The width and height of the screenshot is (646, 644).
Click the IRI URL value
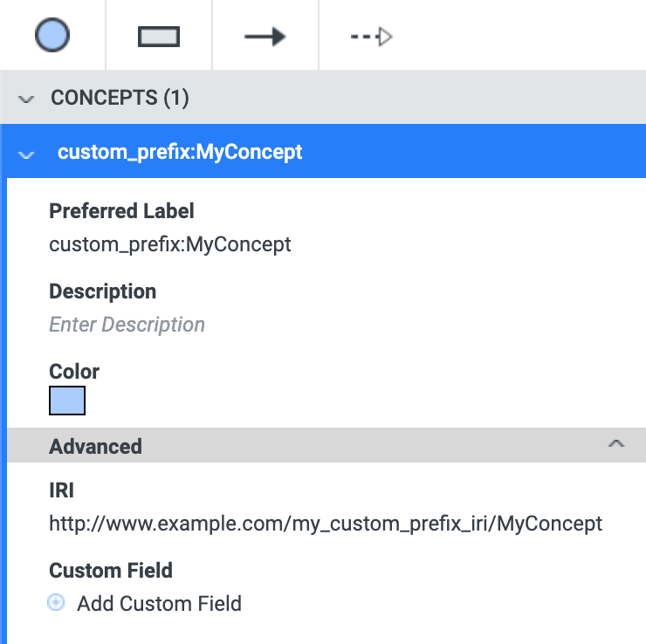click(326, 524)
